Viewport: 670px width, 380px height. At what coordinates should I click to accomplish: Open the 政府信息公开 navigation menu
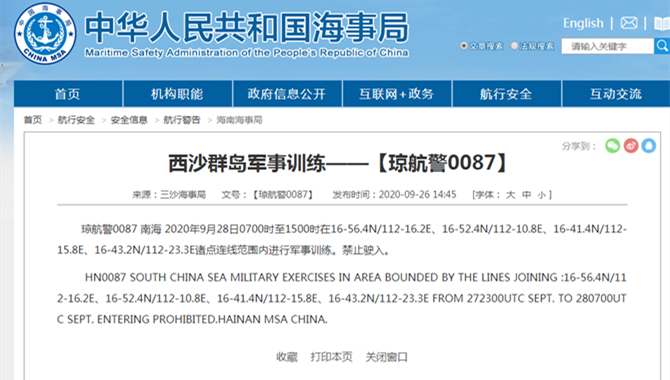pyautogui.click(x=287, y=94)
